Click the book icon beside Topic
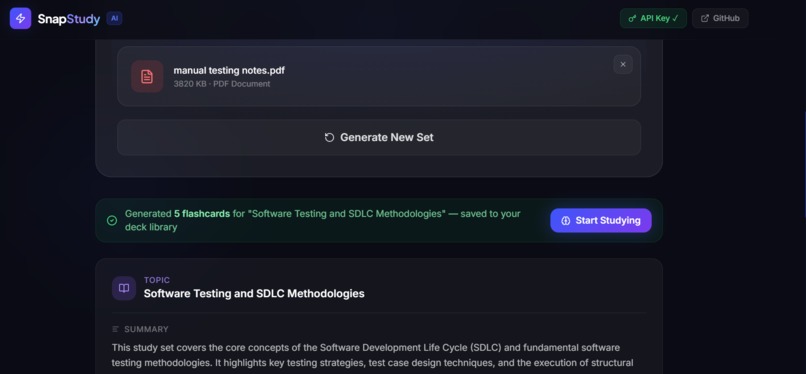 124,288
